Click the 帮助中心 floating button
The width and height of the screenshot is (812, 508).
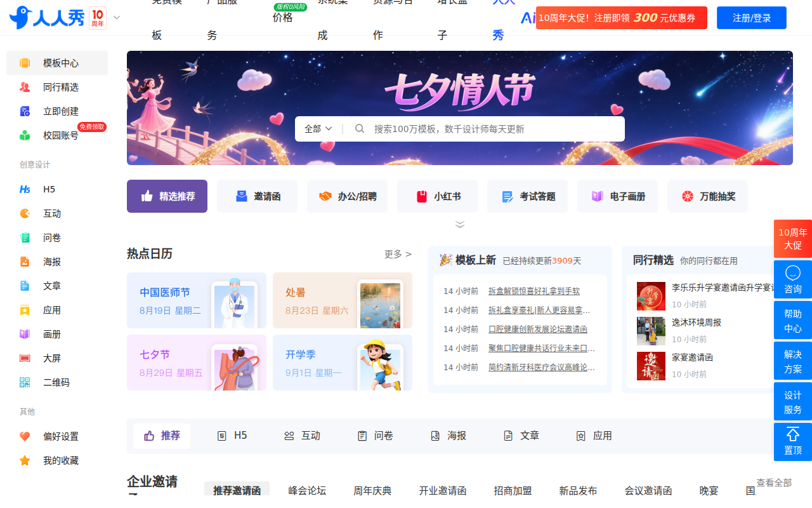pyautogui.click(x=793, y=321)
